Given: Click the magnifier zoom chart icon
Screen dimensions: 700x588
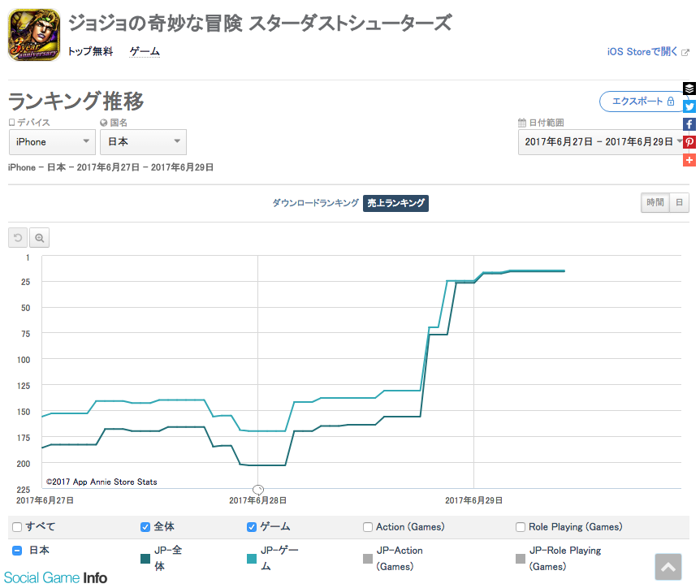Looking at the screenshot, I should click(39, 237).
